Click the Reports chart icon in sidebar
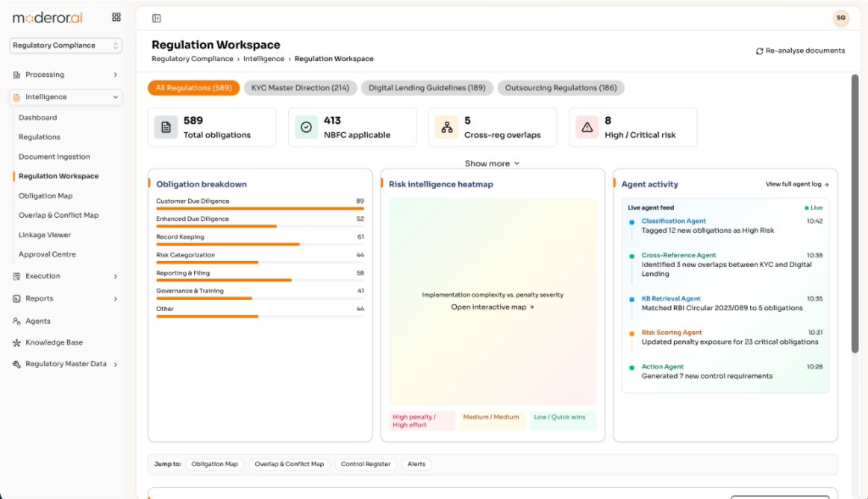868x499 pixels. [17, 299]
